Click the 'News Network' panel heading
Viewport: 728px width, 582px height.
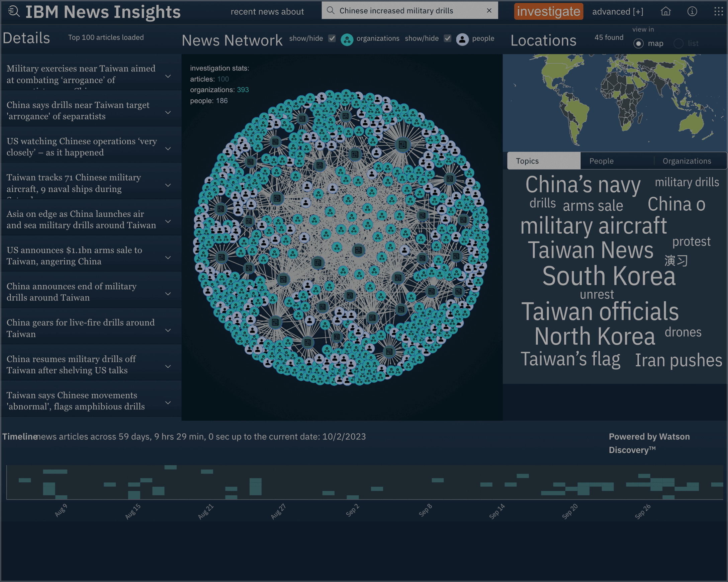[x=232, y=40]
